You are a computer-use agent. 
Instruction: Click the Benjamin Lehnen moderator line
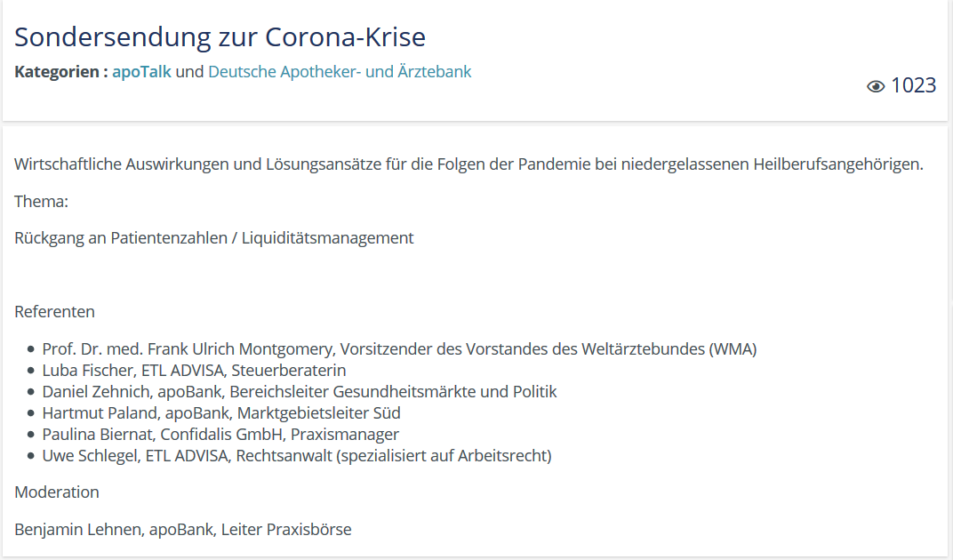[x=183, y=529]
